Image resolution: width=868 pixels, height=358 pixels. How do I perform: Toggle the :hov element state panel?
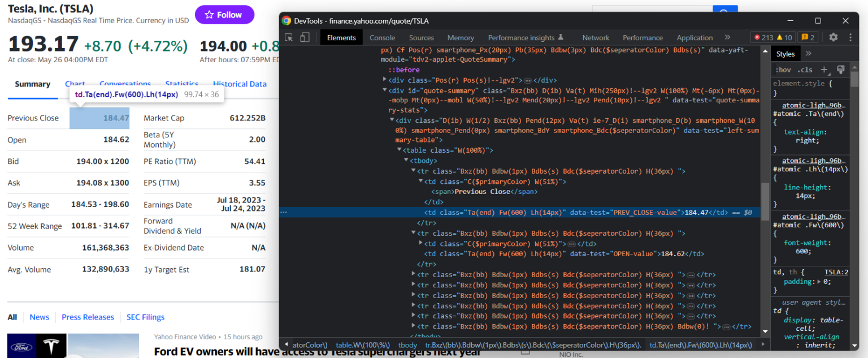[783, 70]
